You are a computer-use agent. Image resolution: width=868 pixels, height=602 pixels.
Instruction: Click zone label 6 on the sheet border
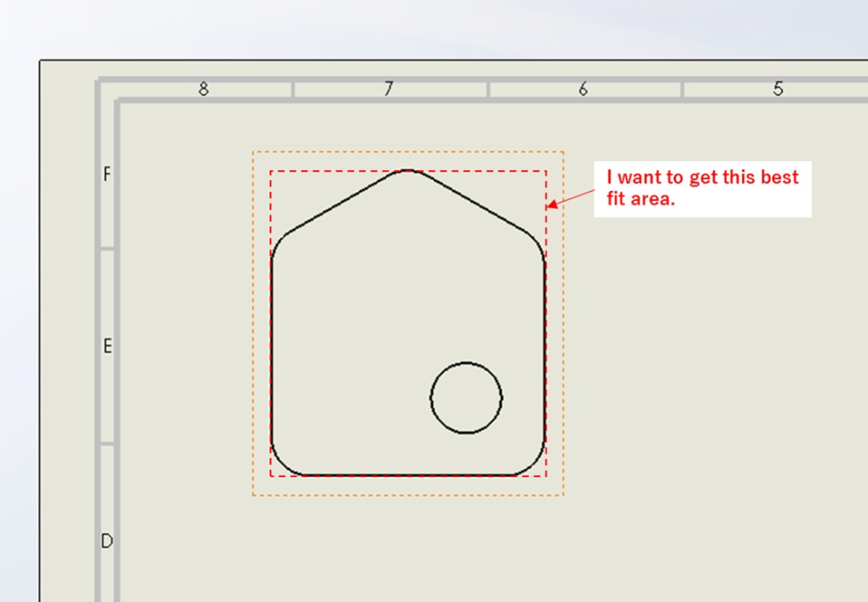tap(583, 89)
